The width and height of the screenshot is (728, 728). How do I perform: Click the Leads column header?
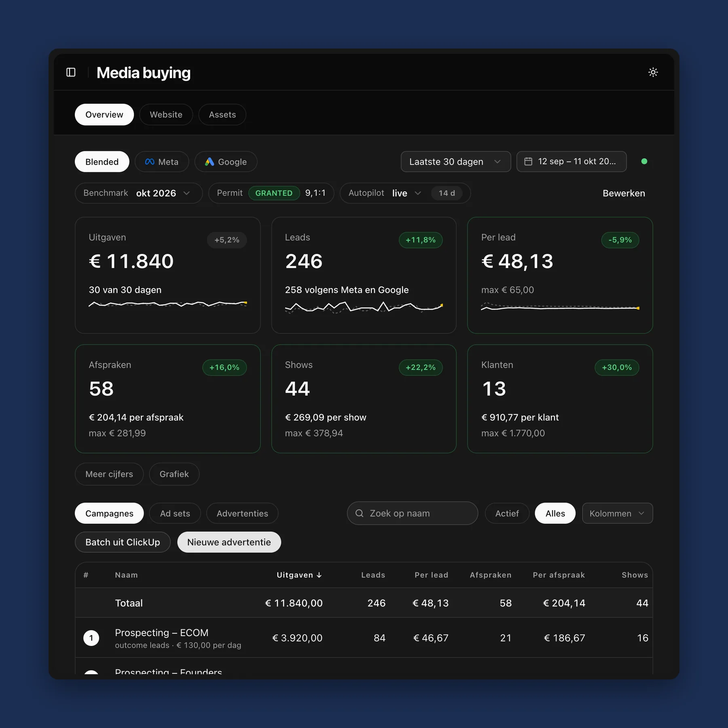[x=373, y=575]
